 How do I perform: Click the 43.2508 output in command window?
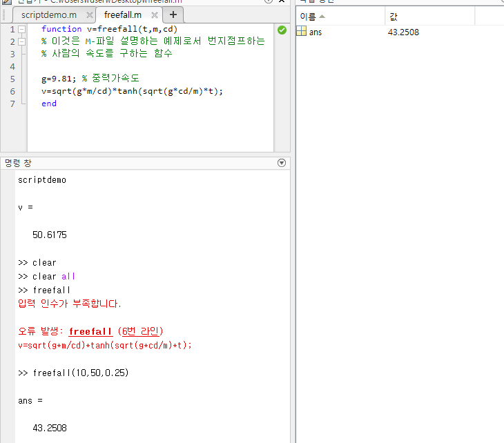pos(50,428)
